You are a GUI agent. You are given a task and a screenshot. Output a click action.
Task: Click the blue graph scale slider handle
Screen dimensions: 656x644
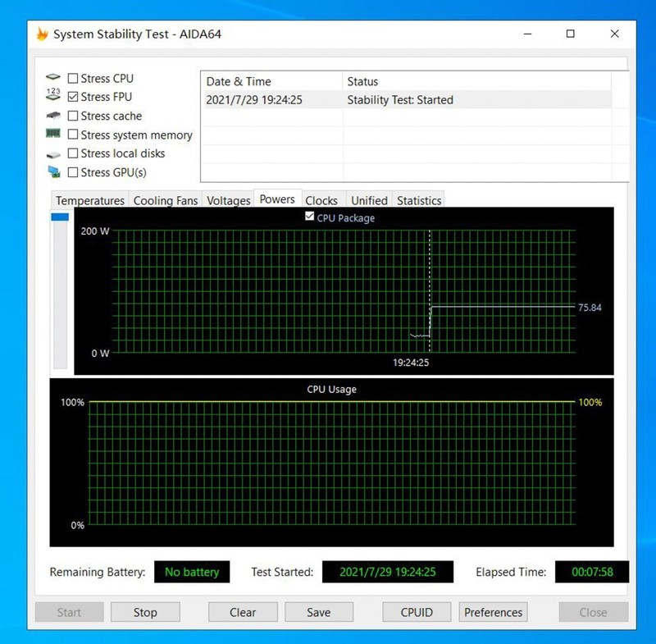60,217
